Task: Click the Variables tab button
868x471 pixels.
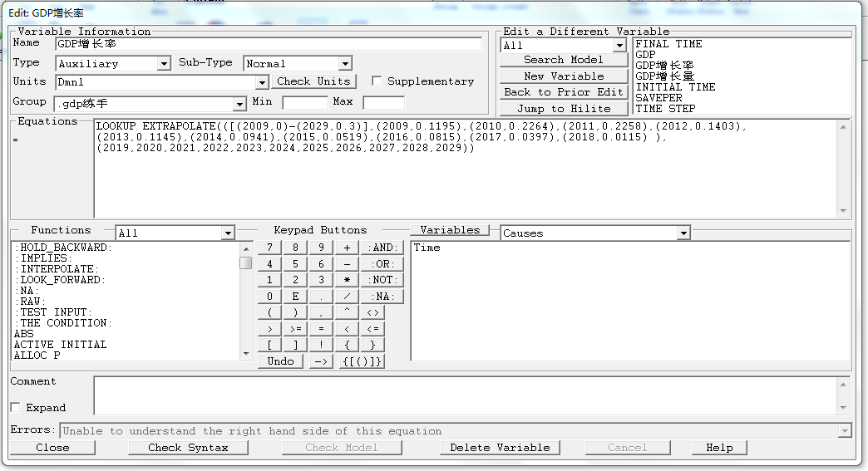Action: pos(450,230)
